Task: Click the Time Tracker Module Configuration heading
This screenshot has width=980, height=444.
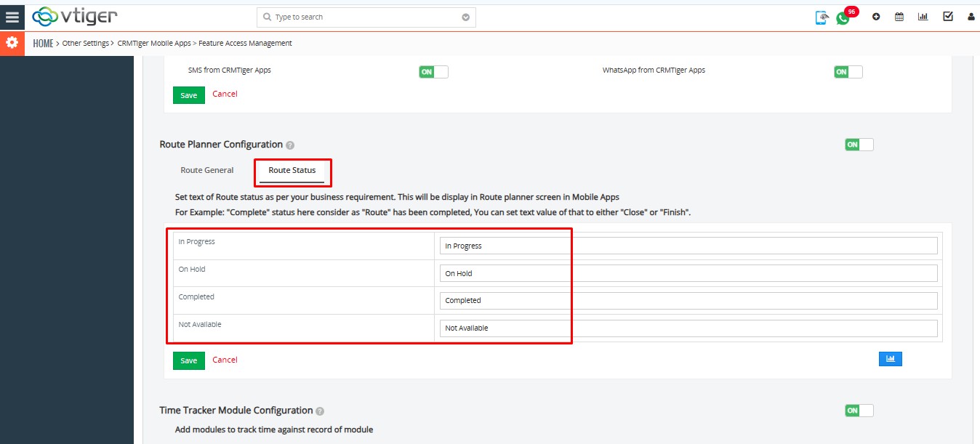Action: pyautogui.click(x=236, y=411)
